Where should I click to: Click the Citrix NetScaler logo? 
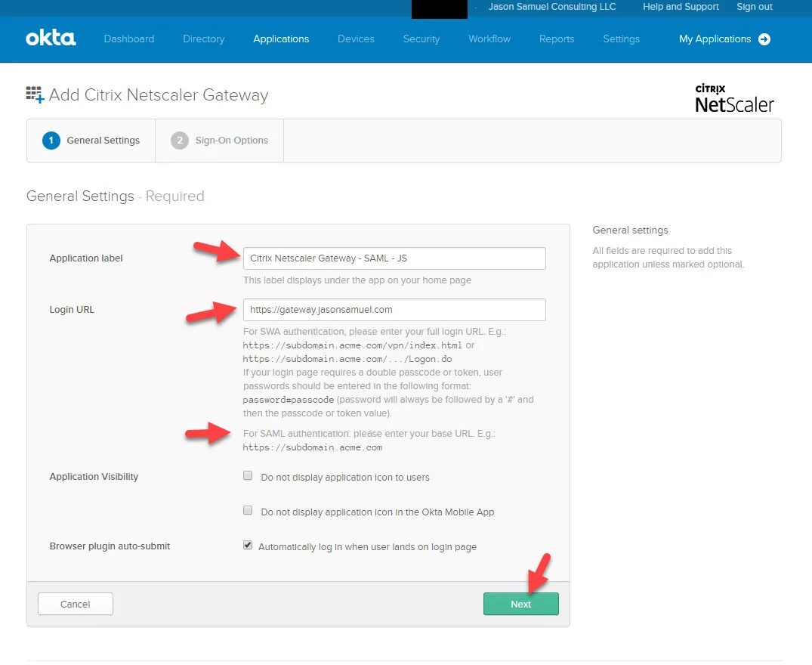coord(733,98)
